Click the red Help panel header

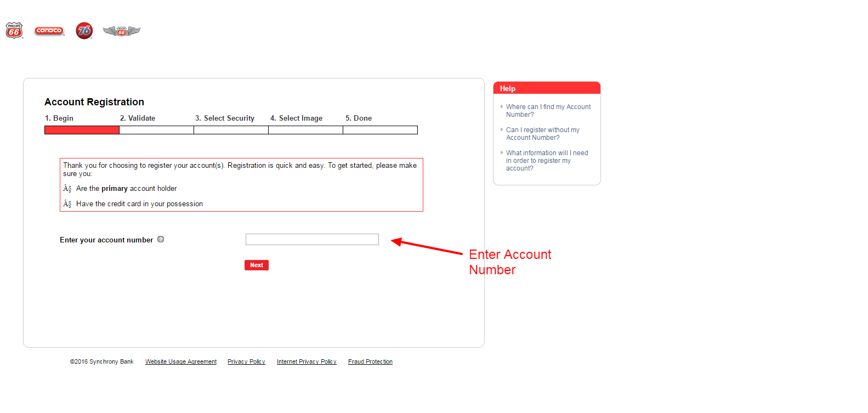pyautogui.click(x=547, y=88)
